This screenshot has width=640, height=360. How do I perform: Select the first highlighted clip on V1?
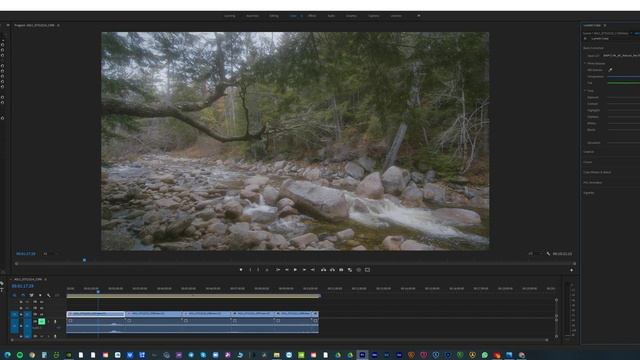click(96, 314)
